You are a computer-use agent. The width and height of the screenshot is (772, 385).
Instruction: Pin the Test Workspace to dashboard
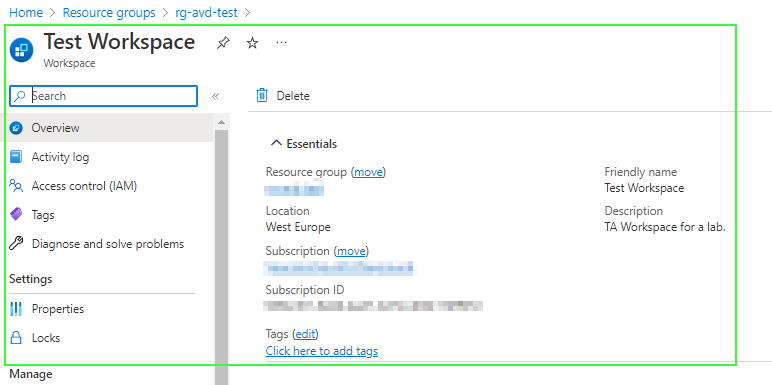[x=223, y=43]
